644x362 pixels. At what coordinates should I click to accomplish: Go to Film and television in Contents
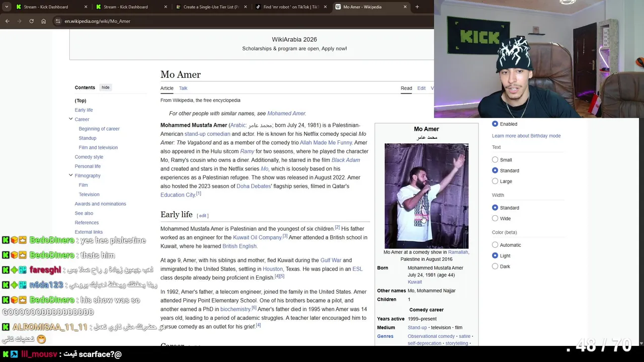[98, 147]
